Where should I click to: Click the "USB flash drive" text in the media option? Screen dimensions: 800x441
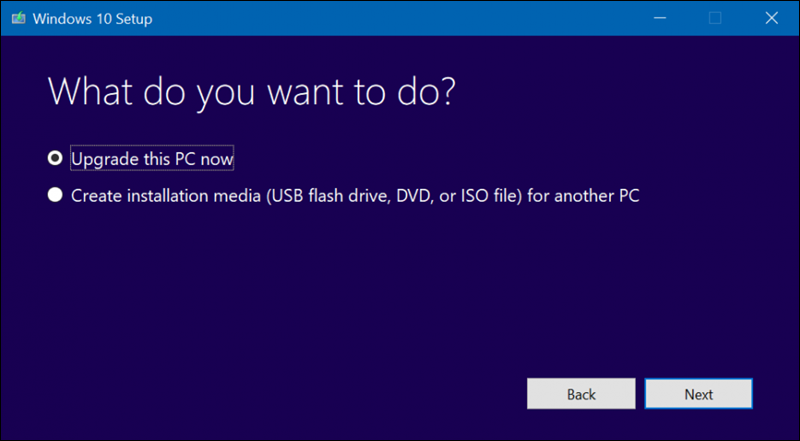(x=324, y=196)
